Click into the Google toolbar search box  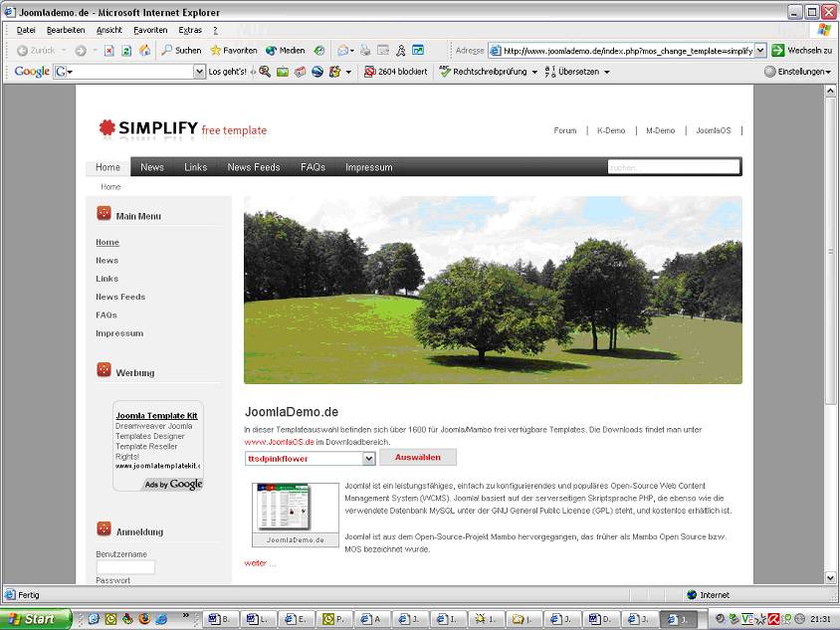(129, 72)
